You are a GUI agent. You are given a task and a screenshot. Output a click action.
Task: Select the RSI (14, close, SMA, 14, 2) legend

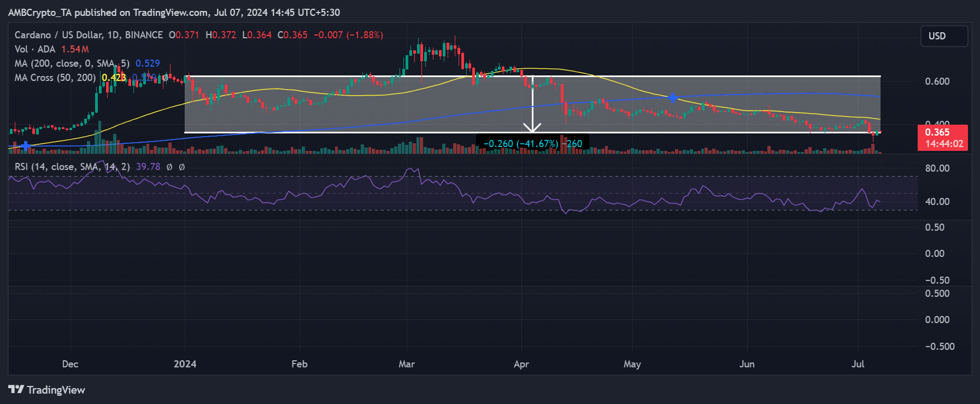tap(72, 167)
